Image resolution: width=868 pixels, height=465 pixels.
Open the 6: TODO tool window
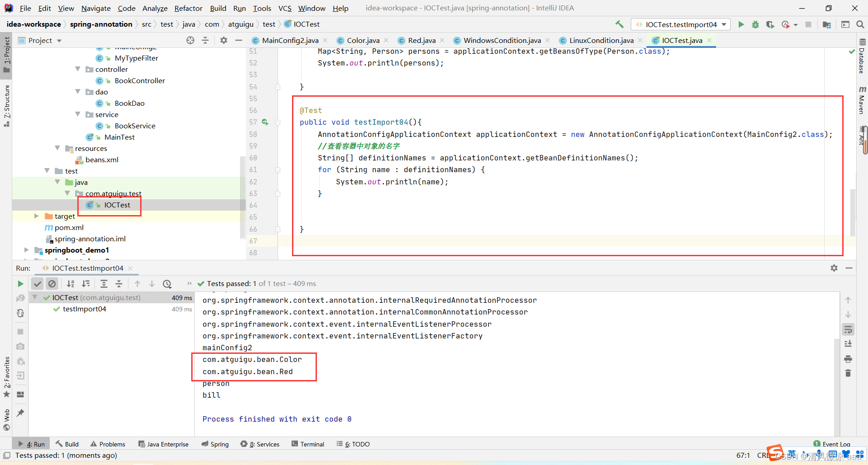(x=353, y=444)
